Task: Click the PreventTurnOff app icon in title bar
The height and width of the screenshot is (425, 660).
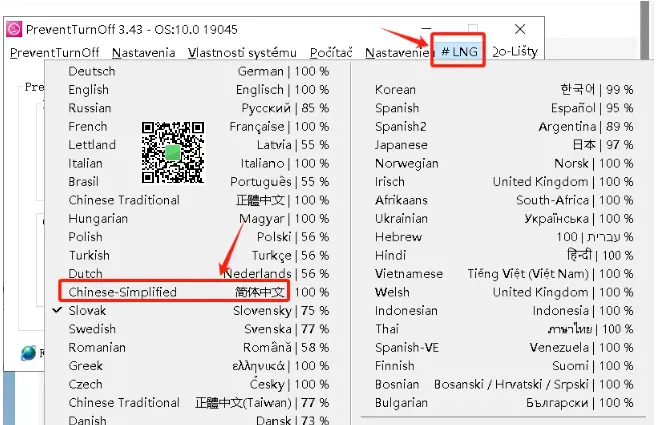Action: pos(13,29)
